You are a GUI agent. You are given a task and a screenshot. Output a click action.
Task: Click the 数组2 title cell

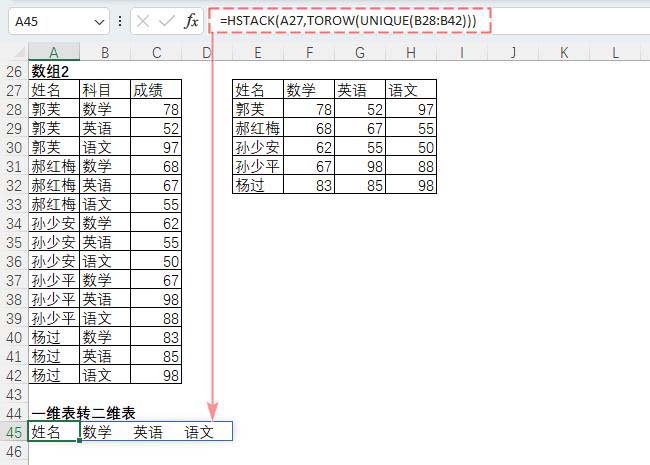[x=54, y=71]
